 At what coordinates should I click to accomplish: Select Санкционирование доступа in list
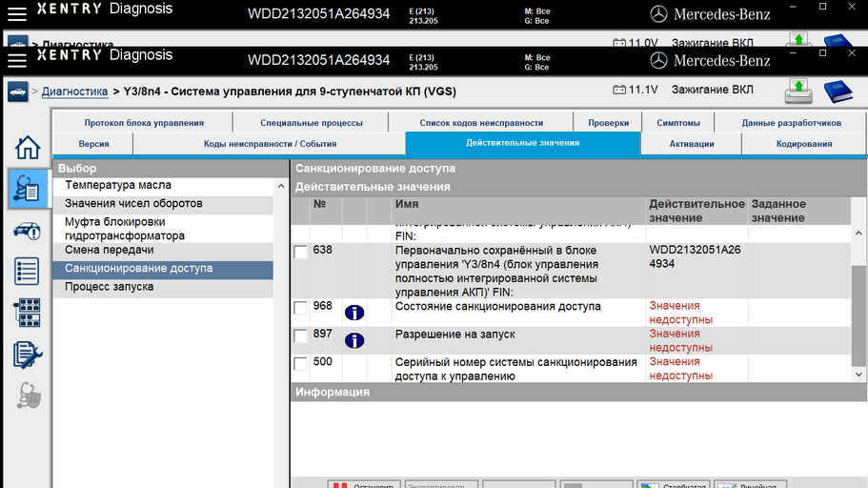(163, 269)
